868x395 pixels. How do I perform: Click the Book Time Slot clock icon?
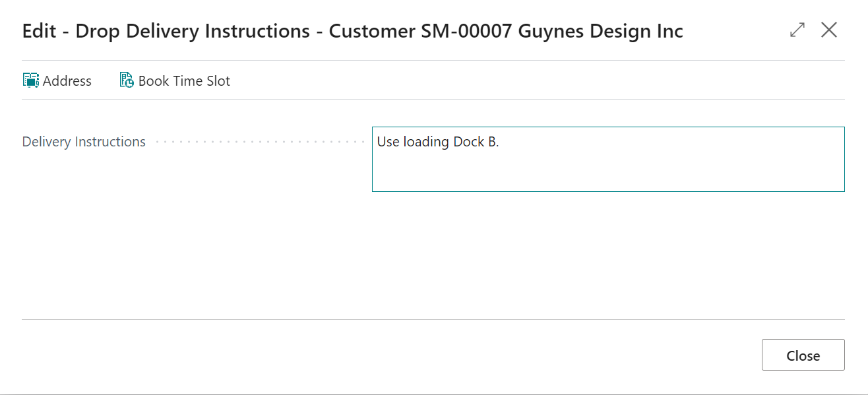(x=127, y=80)
